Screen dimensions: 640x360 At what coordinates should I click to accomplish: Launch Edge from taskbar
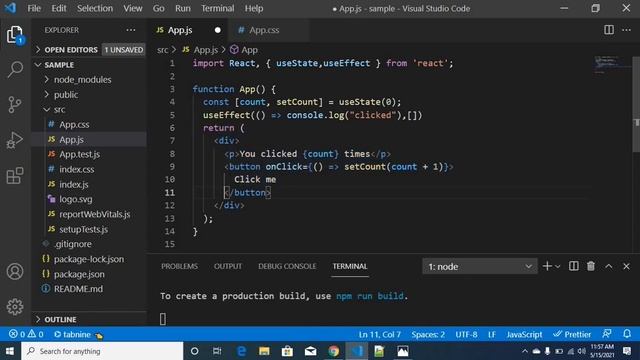(x=241, y=351)
